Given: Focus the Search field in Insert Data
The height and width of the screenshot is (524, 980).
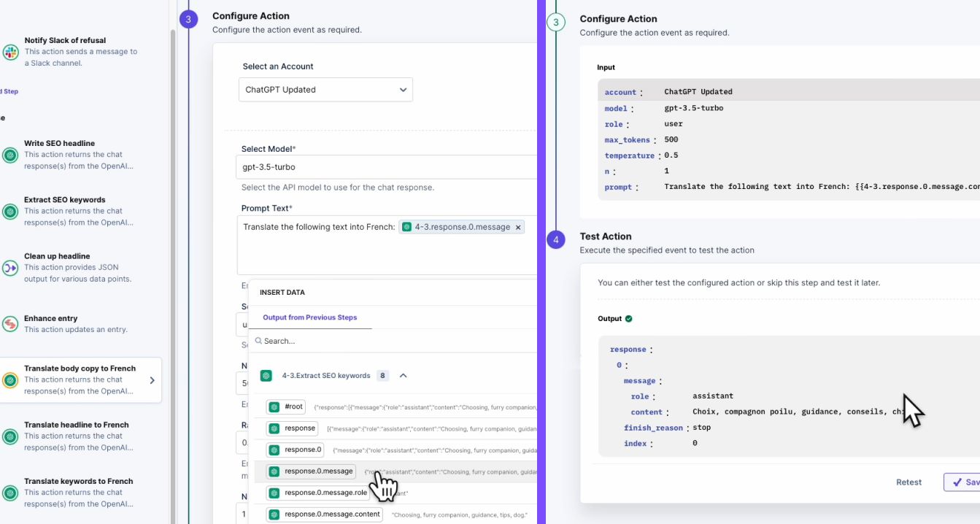Looking at the screenshot, I should pos(394,341).
